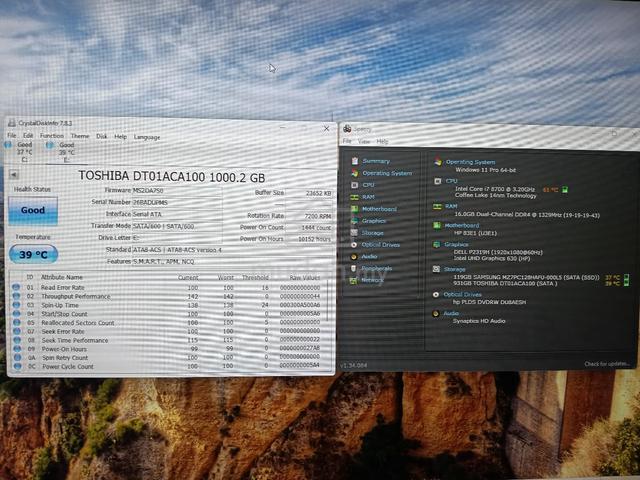Viewport: 640px width, 480px height.
Task: Click the Reallocated Sectors Count status icon
Action: [x=17, y=322]
